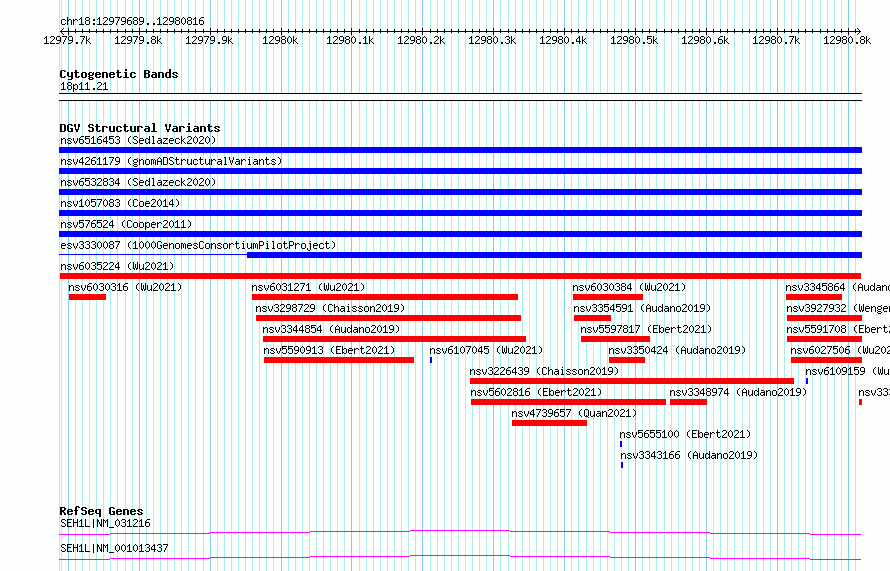Select the nsv6031271 red bar
Image resolution: width=890 pixels, height=571 pixels.
(385, 297)
